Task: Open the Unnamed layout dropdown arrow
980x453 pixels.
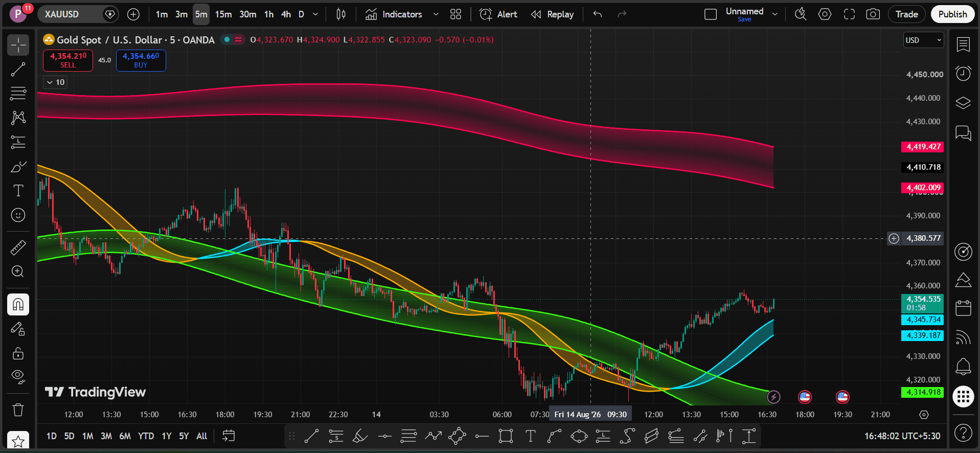Action: click(x=775, y=14)
